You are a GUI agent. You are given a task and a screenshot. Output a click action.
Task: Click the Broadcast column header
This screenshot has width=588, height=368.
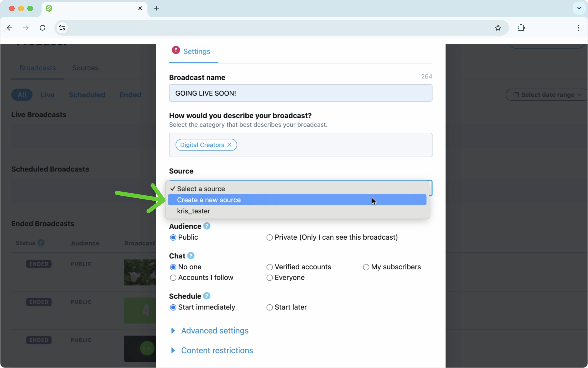pyautogui.click(x=139, y=243)
